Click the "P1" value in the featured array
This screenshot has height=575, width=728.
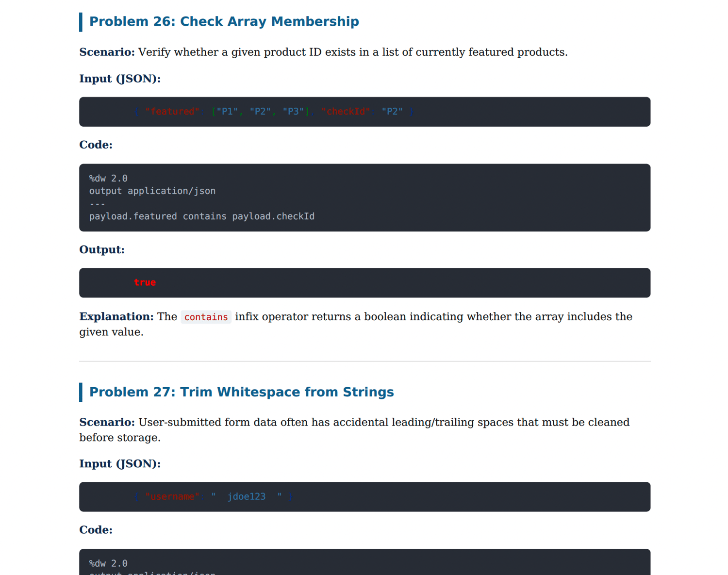227,112
